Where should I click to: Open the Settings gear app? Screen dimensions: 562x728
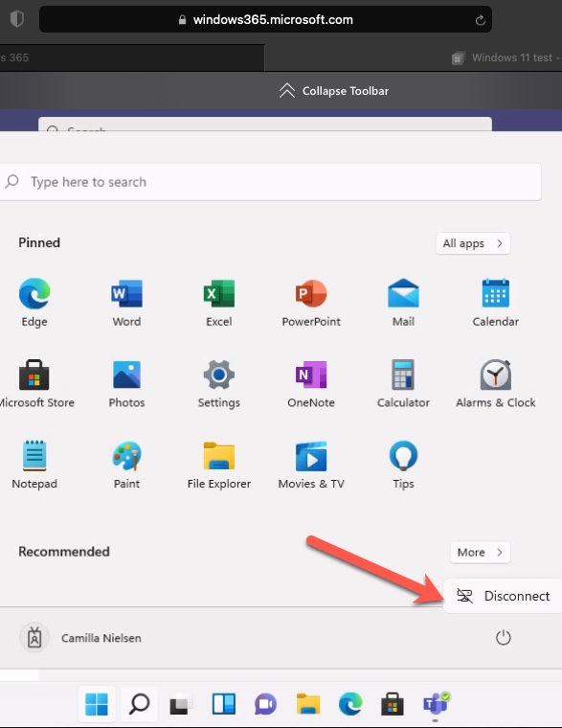tap(219, 383)
